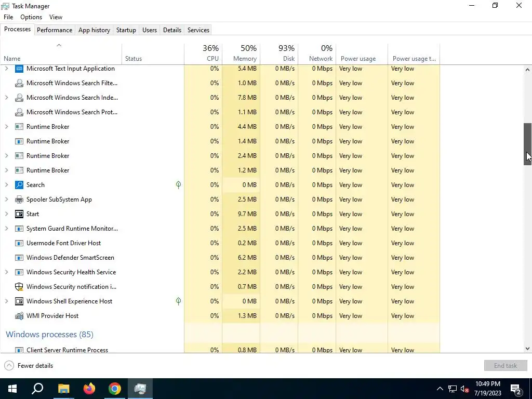Expand Windows Shell Experience Host row
Image resolution: width=532 pixels, height=399 pixels.
point(6,301)
